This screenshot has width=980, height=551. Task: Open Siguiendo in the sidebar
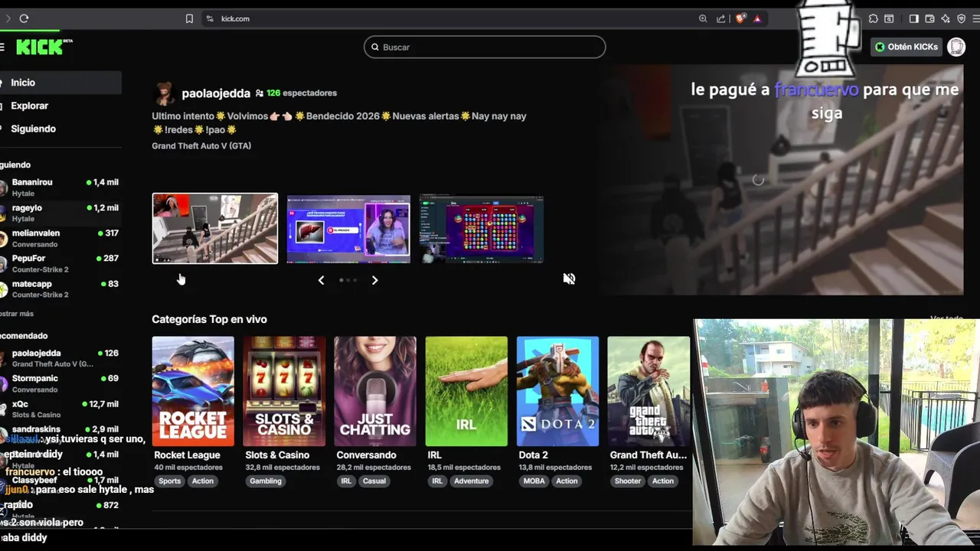tap(60, 129)
